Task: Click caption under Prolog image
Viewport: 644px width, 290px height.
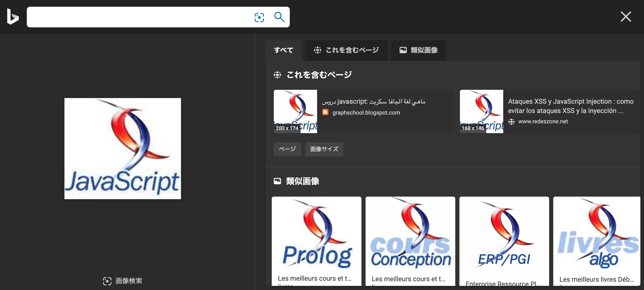Action: (x=315, y=279)
